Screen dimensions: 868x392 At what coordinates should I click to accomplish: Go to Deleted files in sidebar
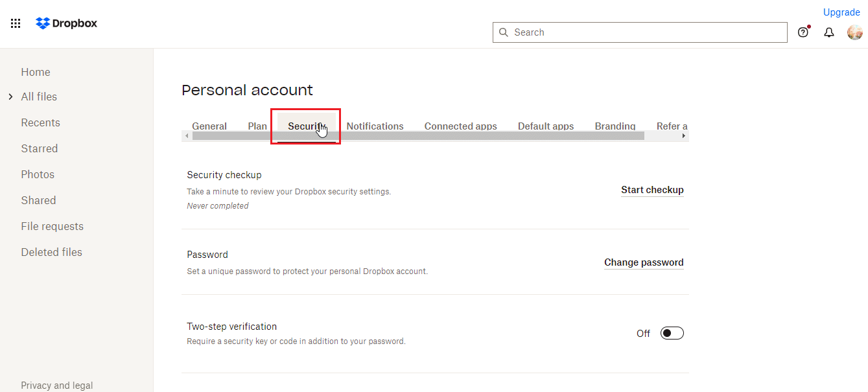click(x=51, y=252)
